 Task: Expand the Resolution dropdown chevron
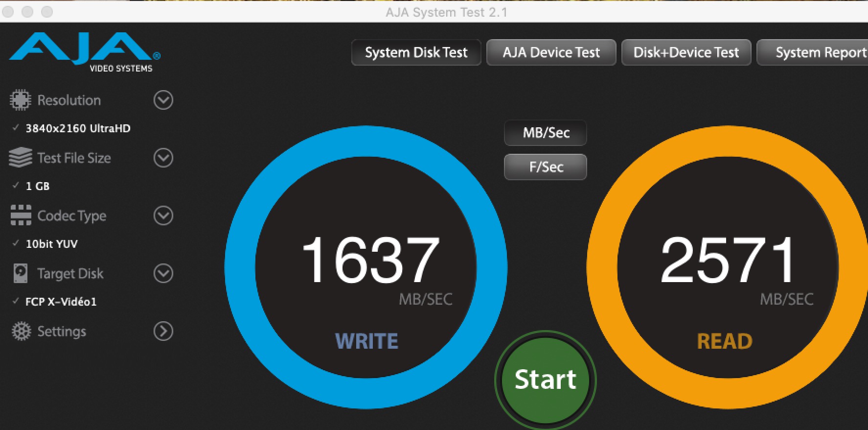163,100
